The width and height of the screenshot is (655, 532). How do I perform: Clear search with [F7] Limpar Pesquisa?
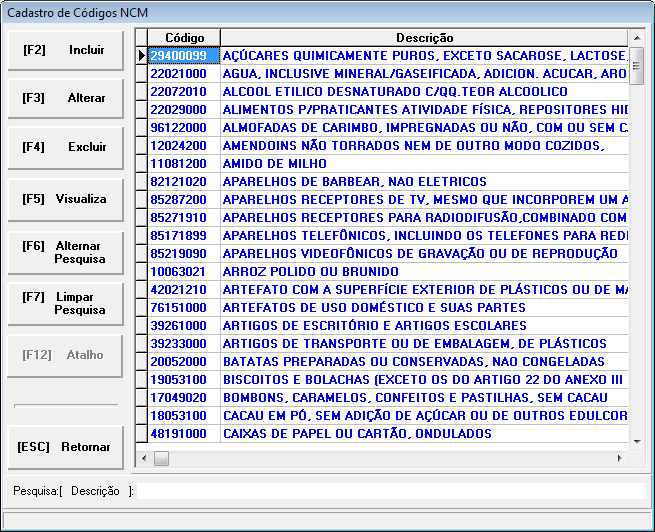click(64, 303)
